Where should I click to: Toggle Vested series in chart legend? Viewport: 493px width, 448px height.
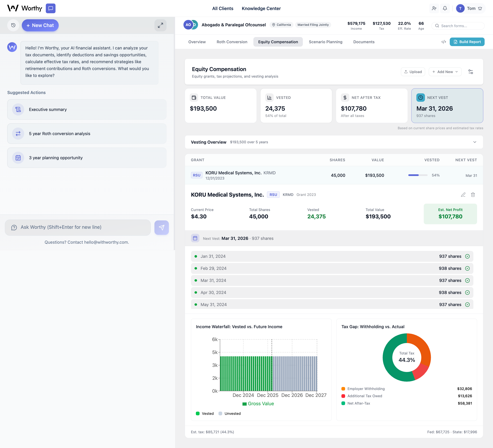point(205,413)
